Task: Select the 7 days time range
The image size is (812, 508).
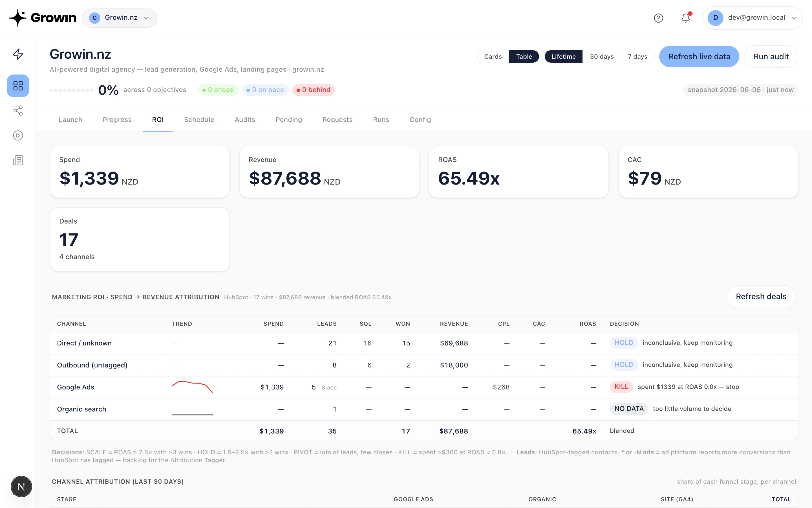Action: (x=637, y=56)
